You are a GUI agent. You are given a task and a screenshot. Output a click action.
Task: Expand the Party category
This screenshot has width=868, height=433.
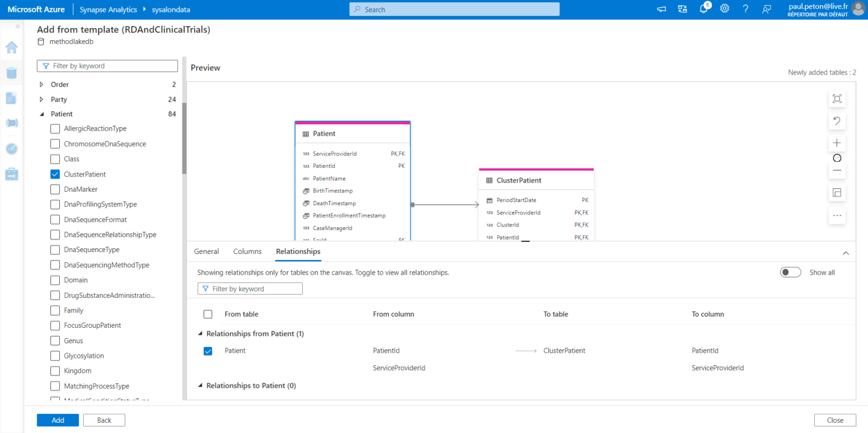click(41, 99)
